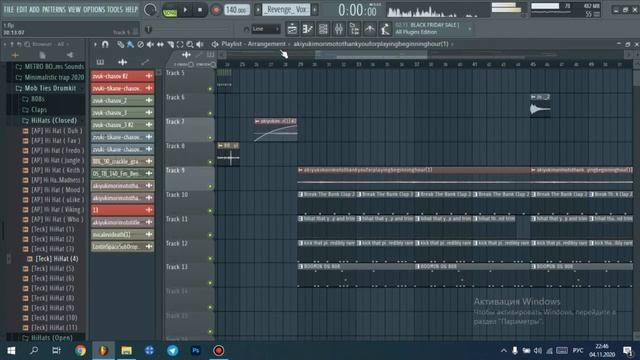Select the Playlist Playback speaker tool
Screen dimensions: 640x360
pyautogui.click(x=200, y=44)
